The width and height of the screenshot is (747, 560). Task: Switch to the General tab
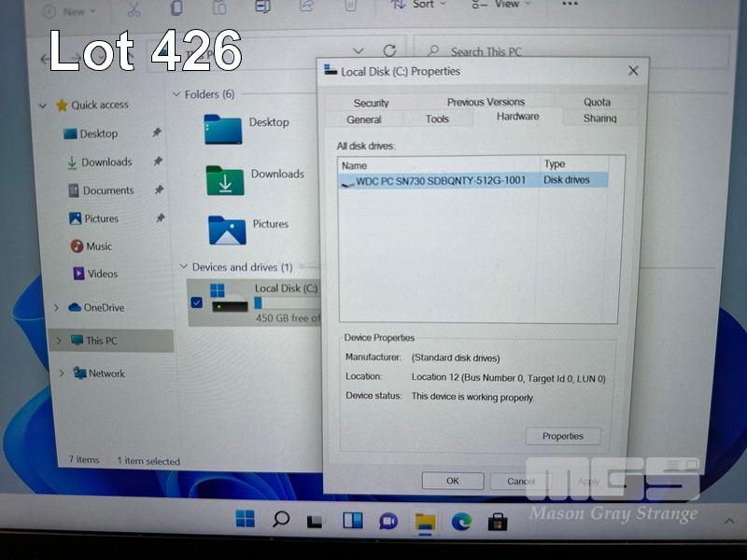(364, 119)
